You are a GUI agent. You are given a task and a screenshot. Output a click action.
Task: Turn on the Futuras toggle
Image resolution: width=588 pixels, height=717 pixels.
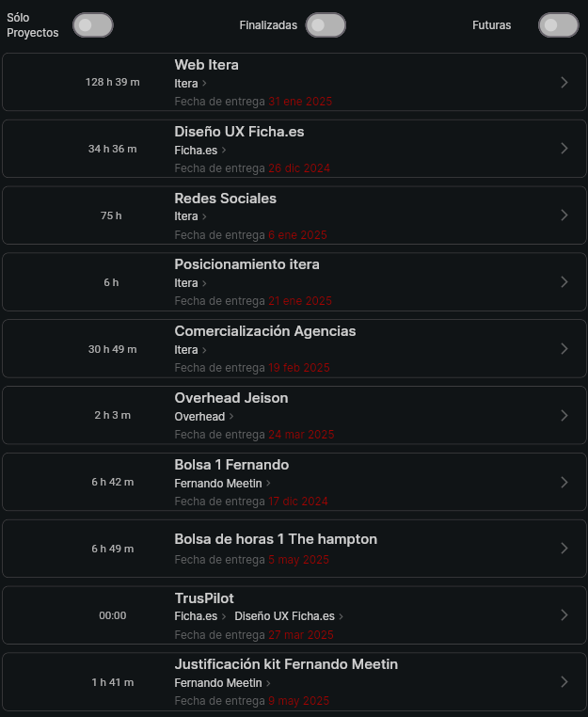tap(558, 25)
